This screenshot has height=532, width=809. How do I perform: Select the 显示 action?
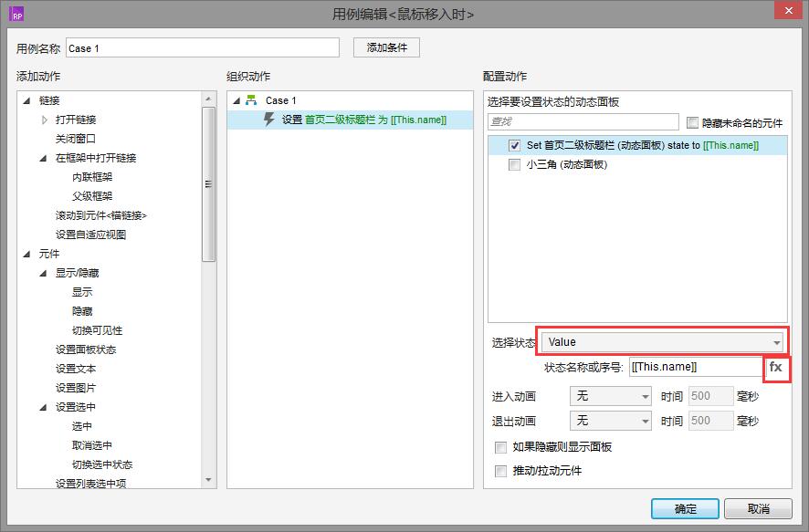click(82, 292)
